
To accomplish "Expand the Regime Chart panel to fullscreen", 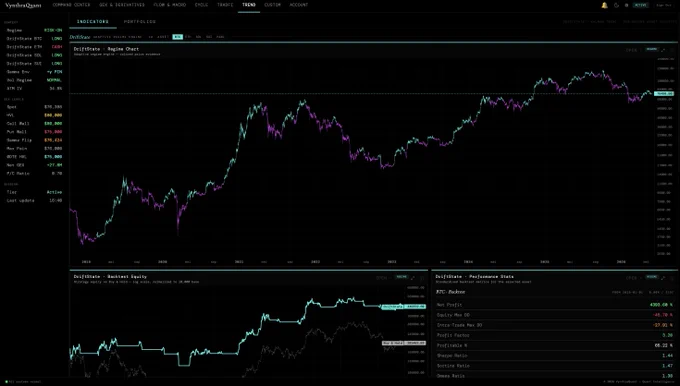I will tap(664, 50).
